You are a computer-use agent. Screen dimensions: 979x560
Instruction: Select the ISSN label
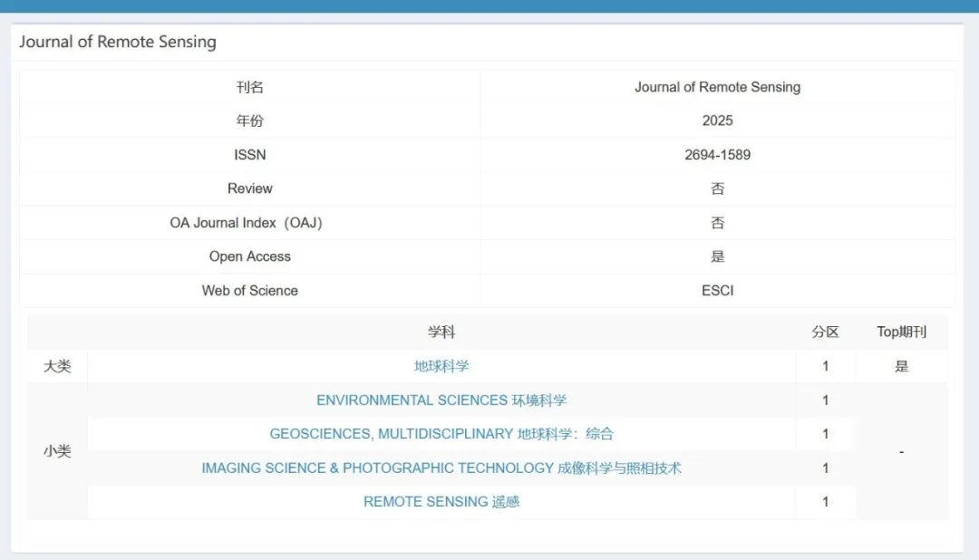tap(250, 155)
